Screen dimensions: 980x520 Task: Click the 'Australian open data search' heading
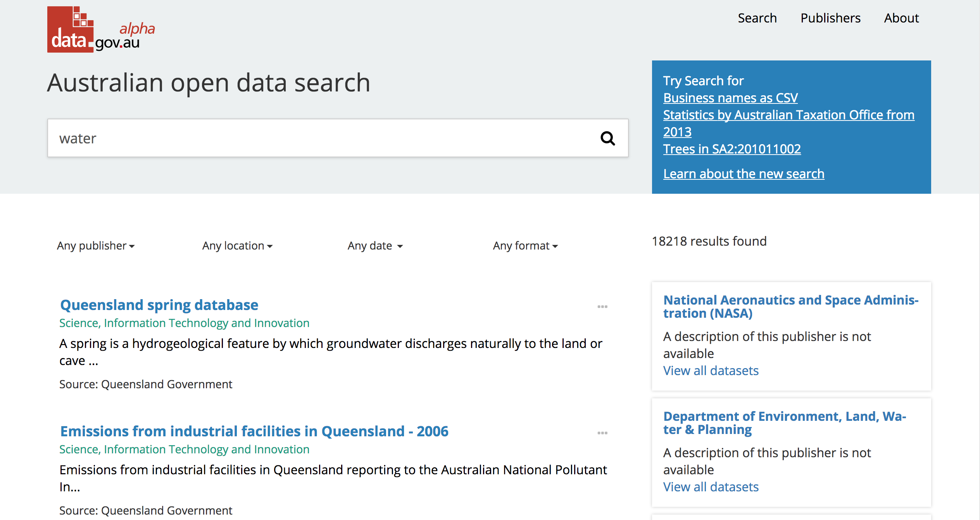[209, 83]
